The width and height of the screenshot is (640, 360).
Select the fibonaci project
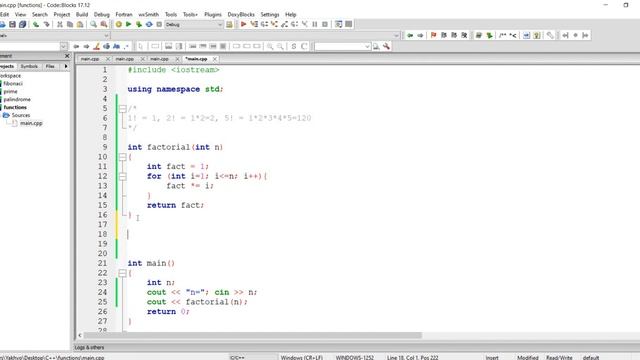tap(13, 84)
